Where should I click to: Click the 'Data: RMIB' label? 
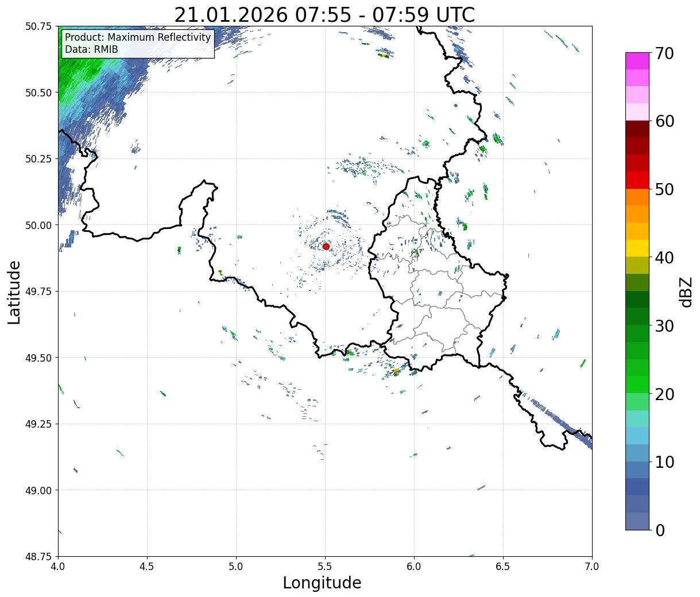tap(91, 50)
